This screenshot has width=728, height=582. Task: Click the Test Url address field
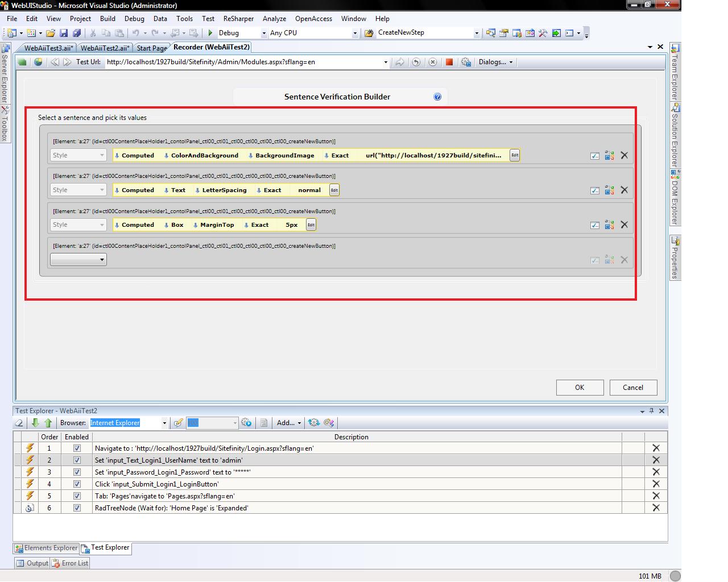pyautogui.click(x=243, y=62)
